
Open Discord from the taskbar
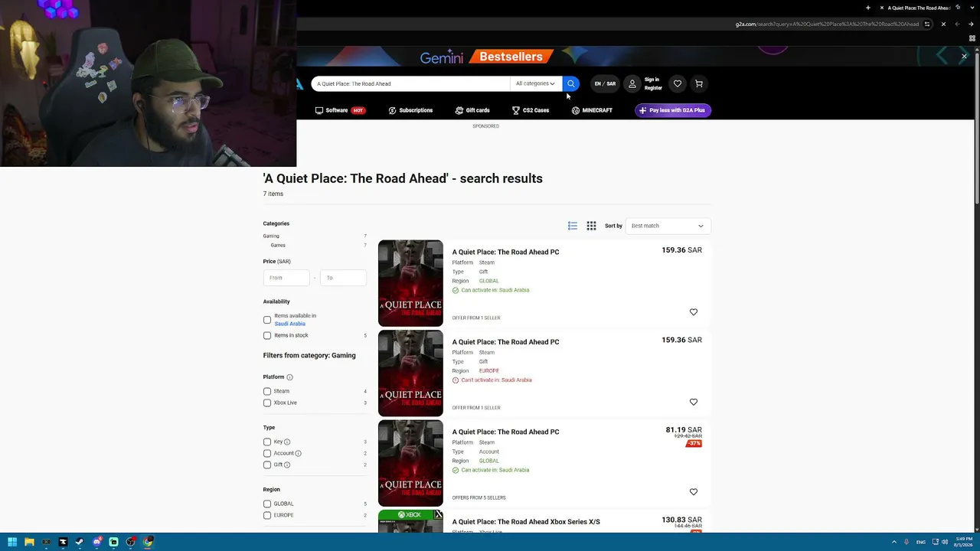[96, 543]
